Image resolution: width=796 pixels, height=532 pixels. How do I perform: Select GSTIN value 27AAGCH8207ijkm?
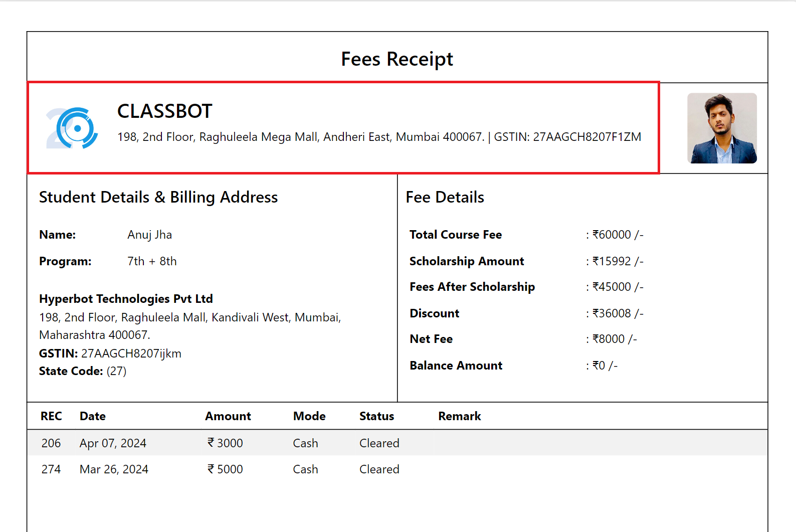[x=131, y=353]
